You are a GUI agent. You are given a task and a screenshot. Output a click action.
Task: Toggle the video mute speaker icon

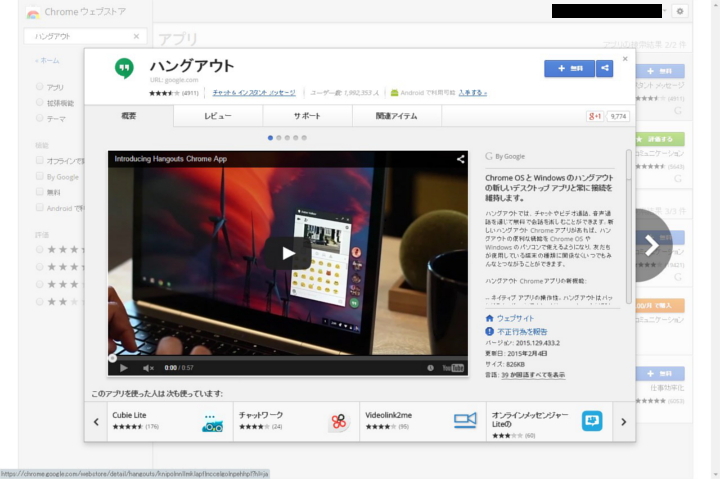[x=148, y=368]
